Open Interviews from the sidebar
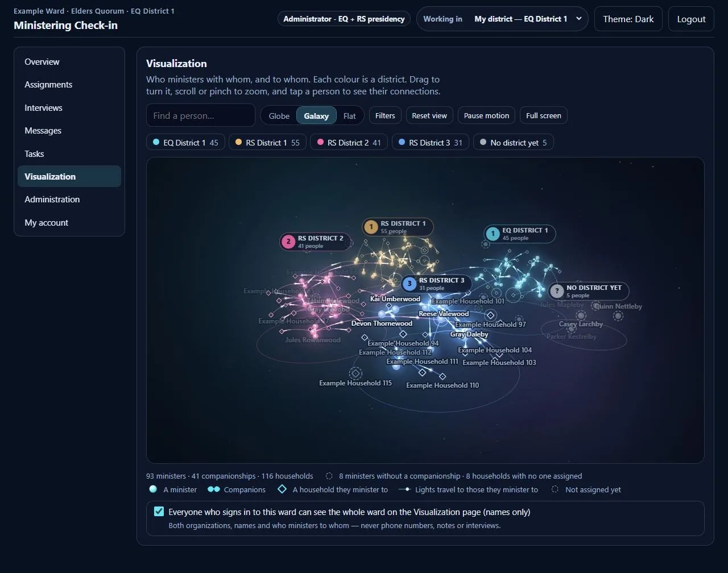Image resolution: width=728 pixels, height=573 pixels. coord(69,108)
